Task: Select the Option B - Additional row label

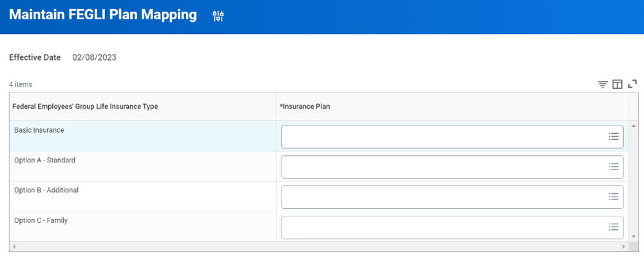Action: click(x=46, y=190)
